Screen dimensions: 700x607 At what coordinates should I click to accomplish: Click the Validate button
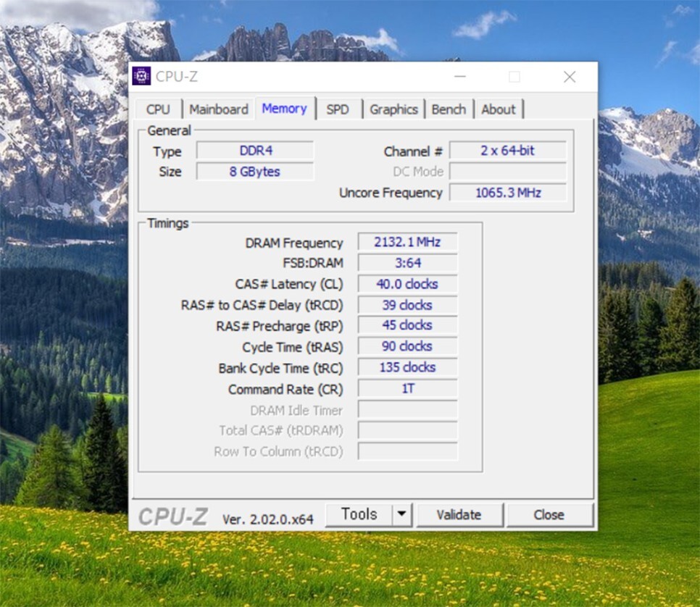(459, 515)
